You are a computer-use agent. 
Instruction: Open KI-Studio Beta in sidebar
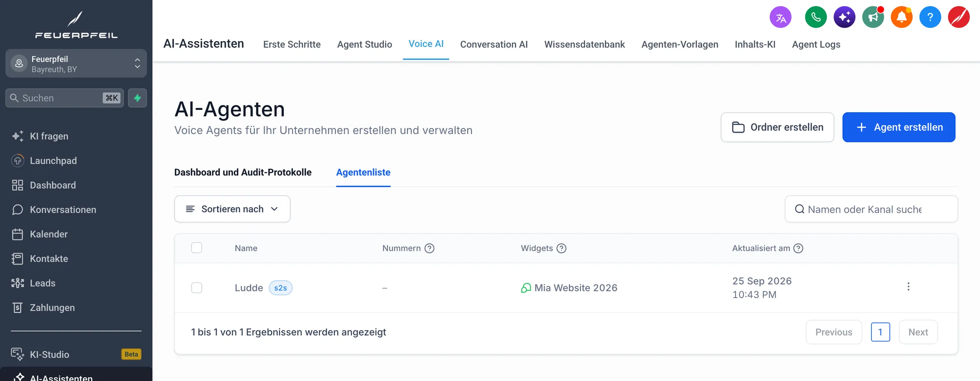(76, 354)
